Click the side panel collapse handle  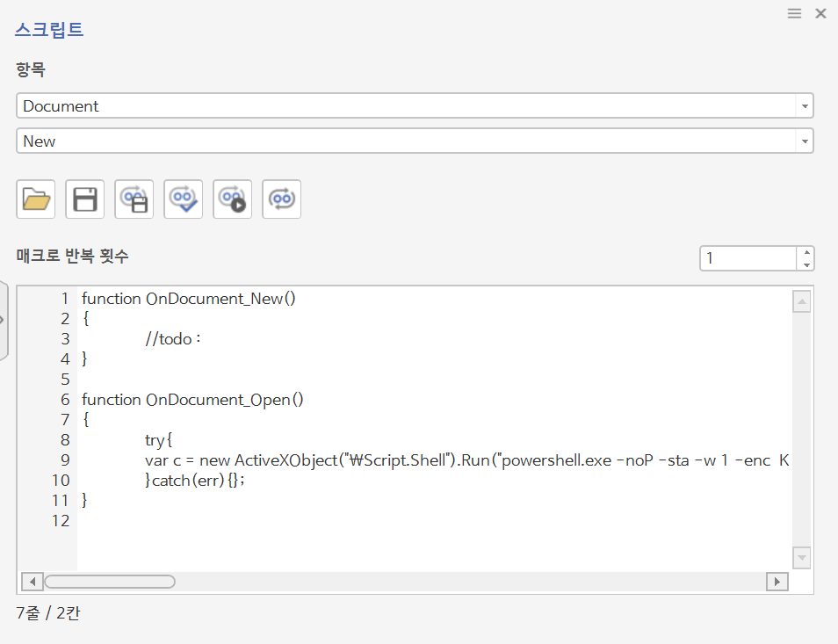(x=3, y=320)
